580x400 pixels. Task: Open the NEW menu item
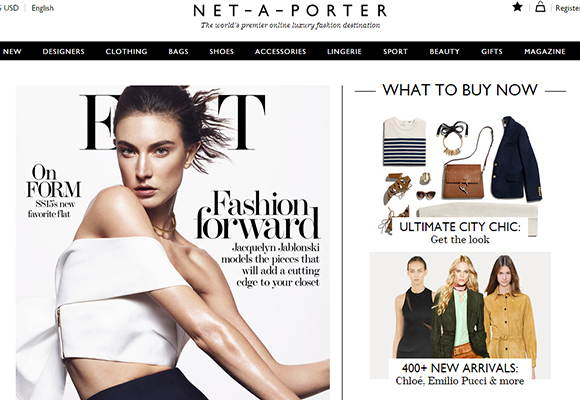[12, 51]
